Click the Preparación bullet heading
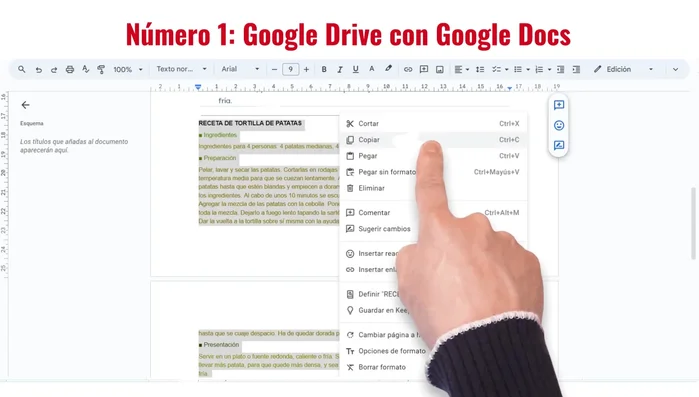699x397 pixels. pyautogui.click(x=218, y=158)
